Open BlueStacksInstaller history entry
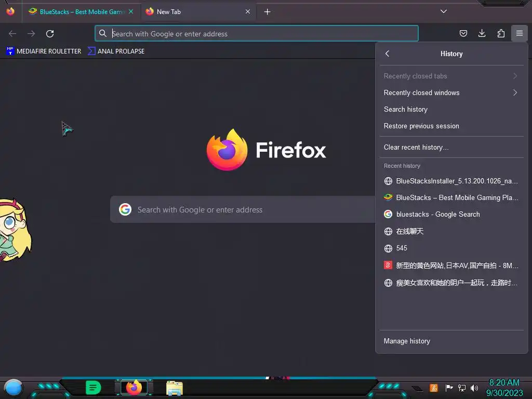This screenshot has height=399, width=532. (x=451, y=181)
